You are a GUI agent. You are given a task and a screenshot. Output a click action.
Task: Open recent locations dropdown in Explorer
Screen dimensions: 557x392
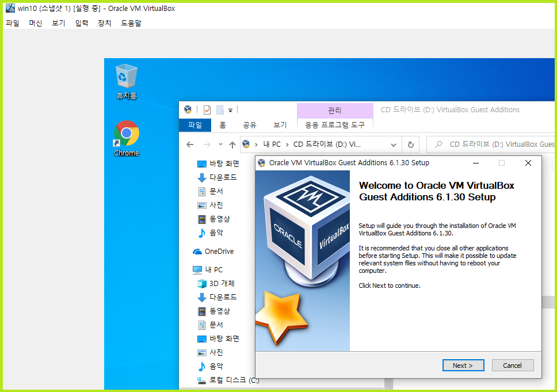tap(220, 144)
